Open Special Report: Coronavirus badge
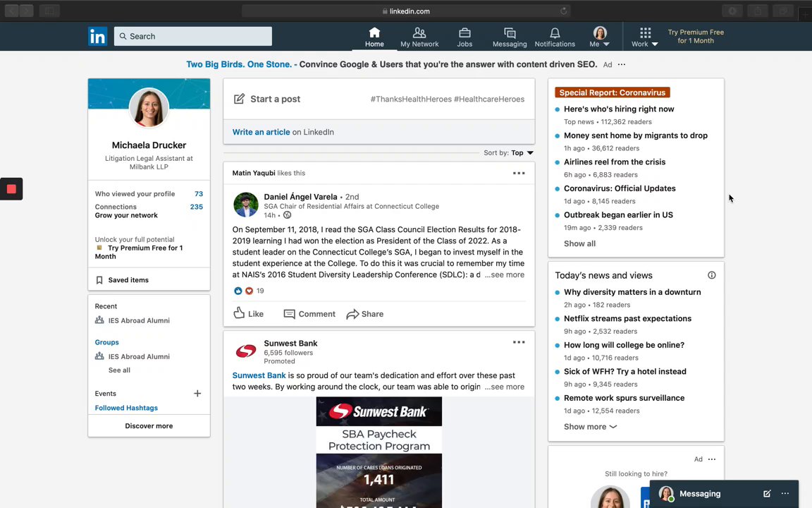The width and height of the screenshot is (812, 508). 612,92
